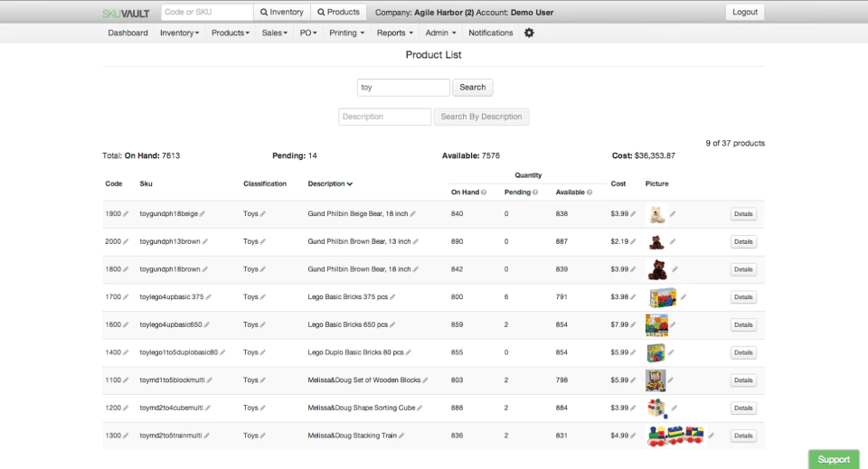This screenshot has height=469, width=868.
Task: Click the Classification column header
Action: pos(265,183)
